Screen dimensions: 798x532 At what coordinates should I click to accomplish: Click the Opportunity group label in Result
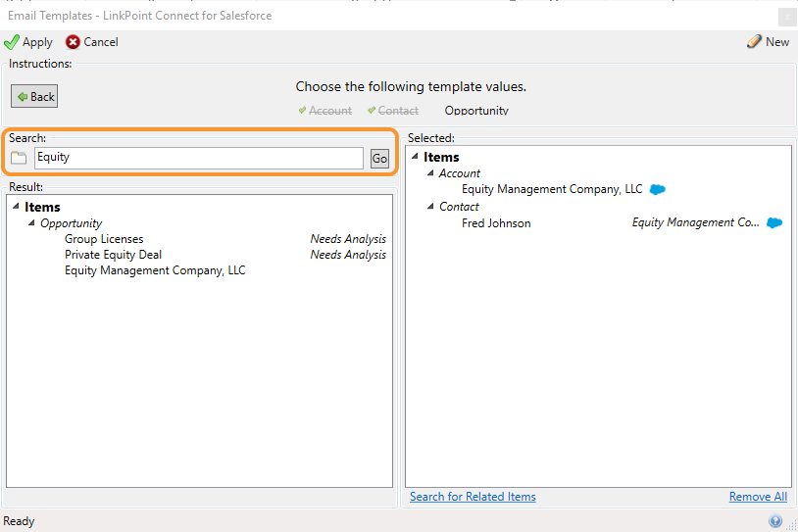[x=71, y=223]
